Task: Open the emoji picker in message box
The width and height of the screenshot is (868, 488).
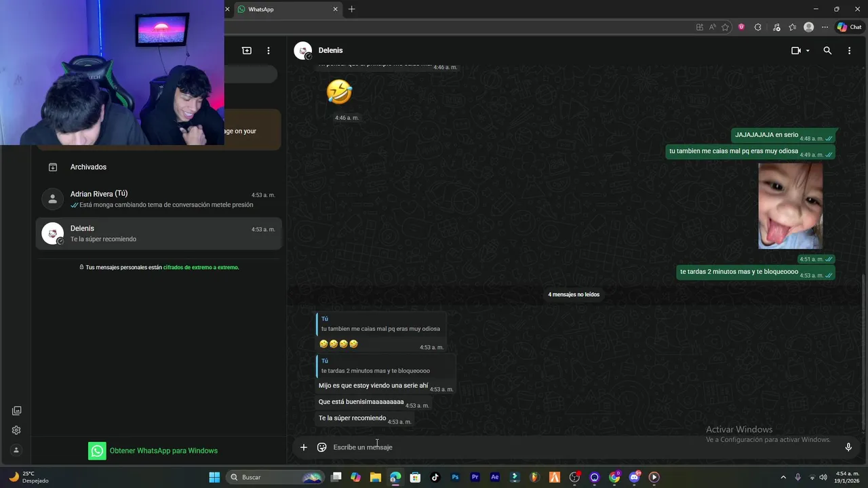Action: [322, 447]
